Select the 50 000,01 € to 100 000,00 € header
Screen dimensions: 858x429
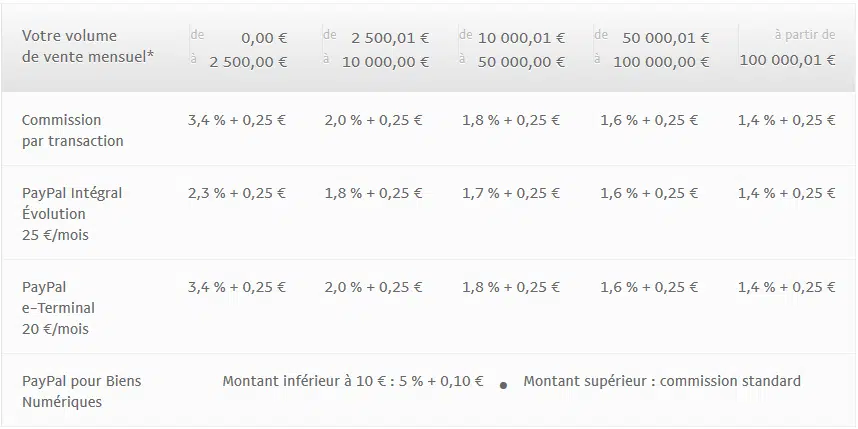652,49
